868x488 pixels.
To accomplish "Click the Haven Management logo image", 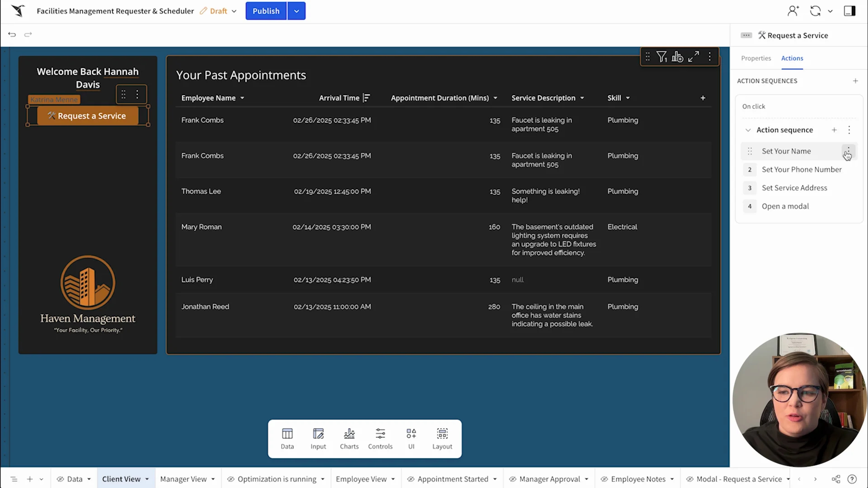I will click(x=88, y=294).
